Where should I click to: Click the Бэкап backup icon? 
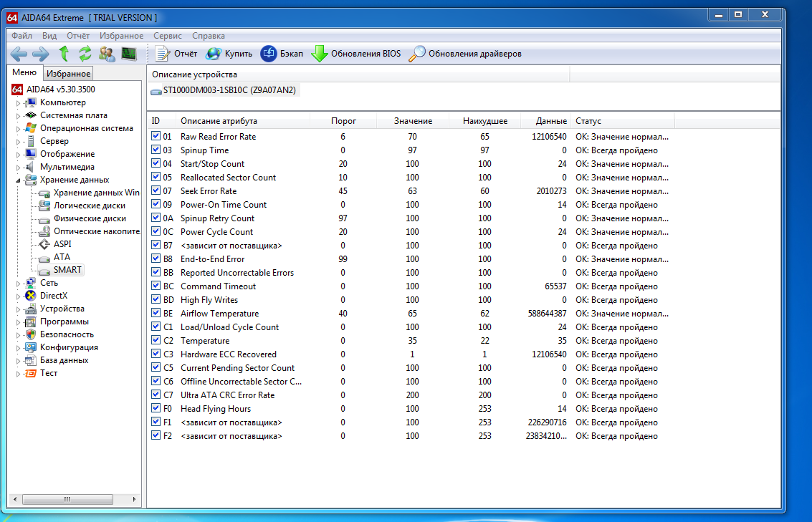pyautogui.click(x=268, y=53)
